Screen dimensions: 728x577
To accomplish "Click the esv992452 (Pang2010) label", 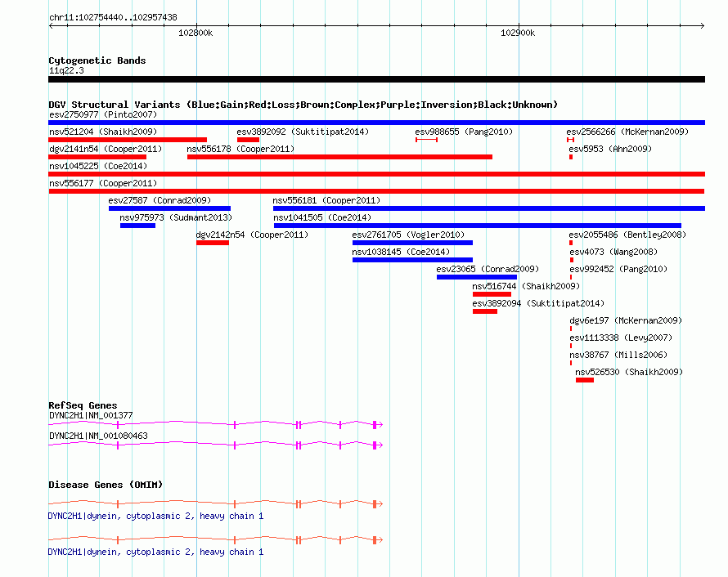I will [x=618, y=269].
